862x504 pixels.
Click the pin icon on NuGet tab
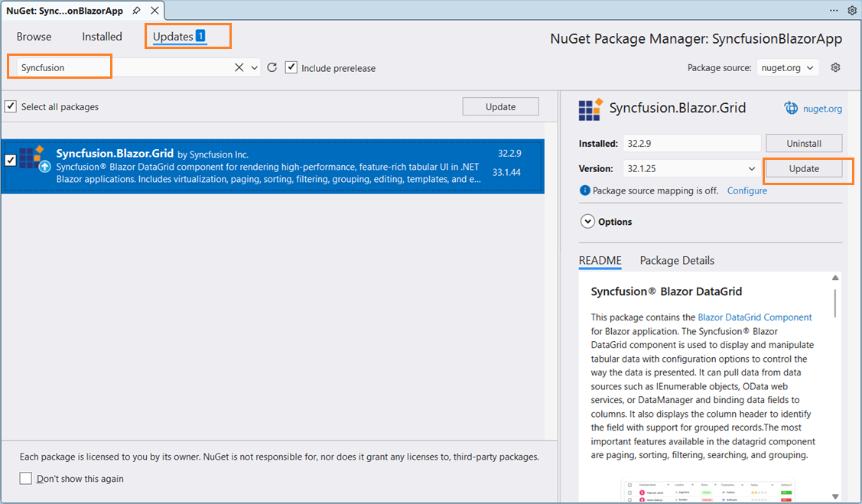coord(136,11)
